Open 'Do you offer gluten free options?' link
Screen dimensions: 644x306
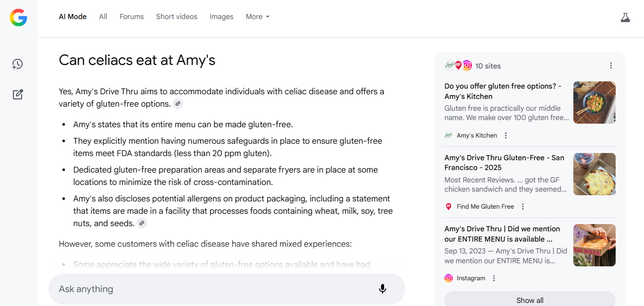click(x=503, y=91)
